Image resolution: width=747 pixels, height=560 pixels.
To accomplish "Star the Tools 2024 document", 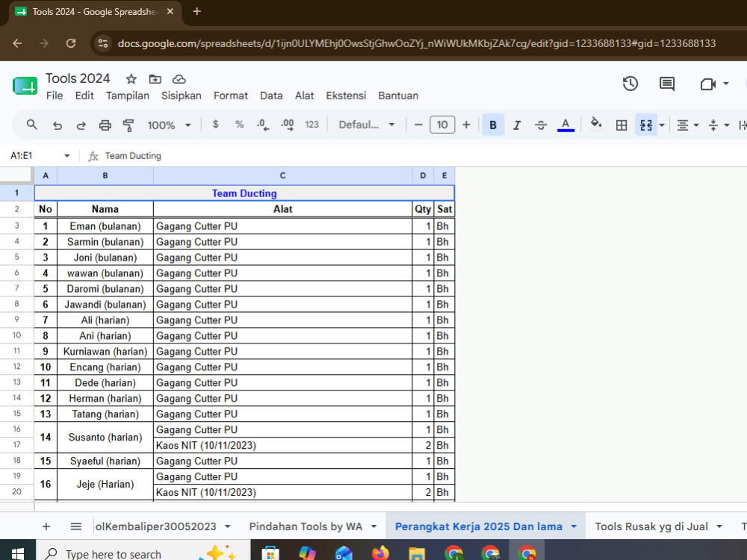I will 131,79.
